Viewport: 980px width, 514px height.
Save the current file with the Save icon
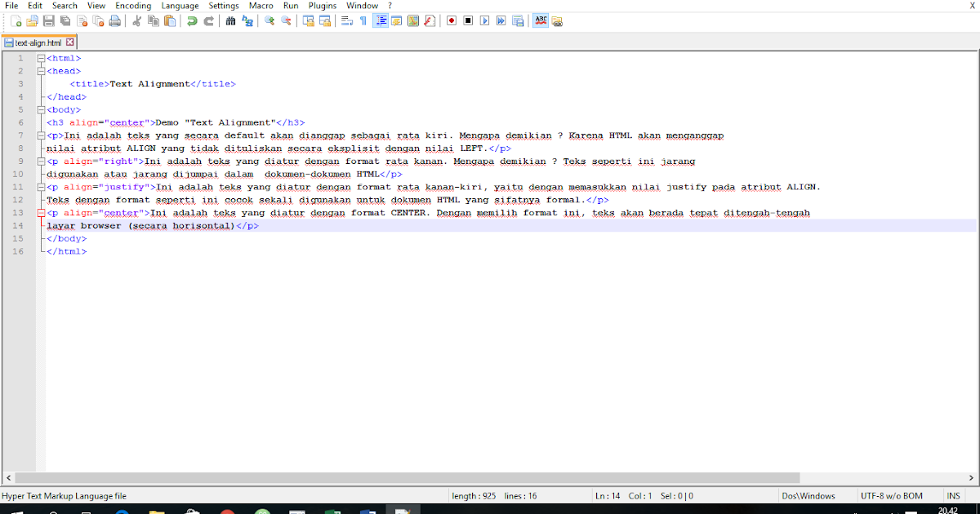tap(48, 20)
